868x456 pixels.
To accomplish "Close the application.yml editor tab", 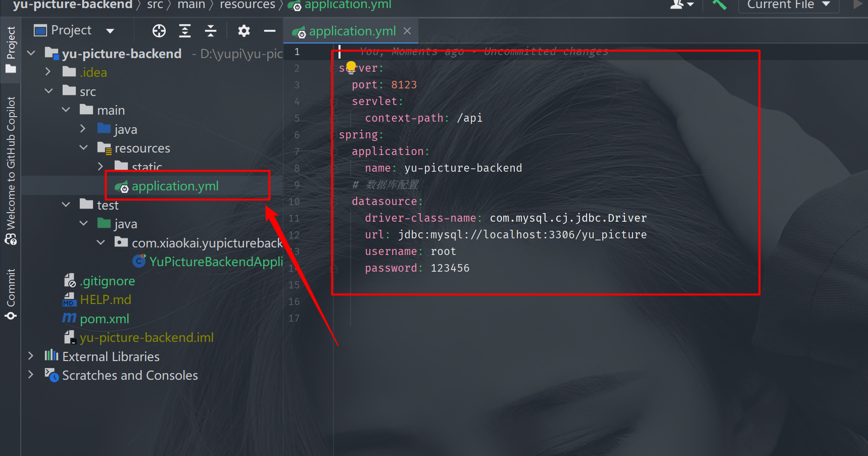I will (407, 31).
